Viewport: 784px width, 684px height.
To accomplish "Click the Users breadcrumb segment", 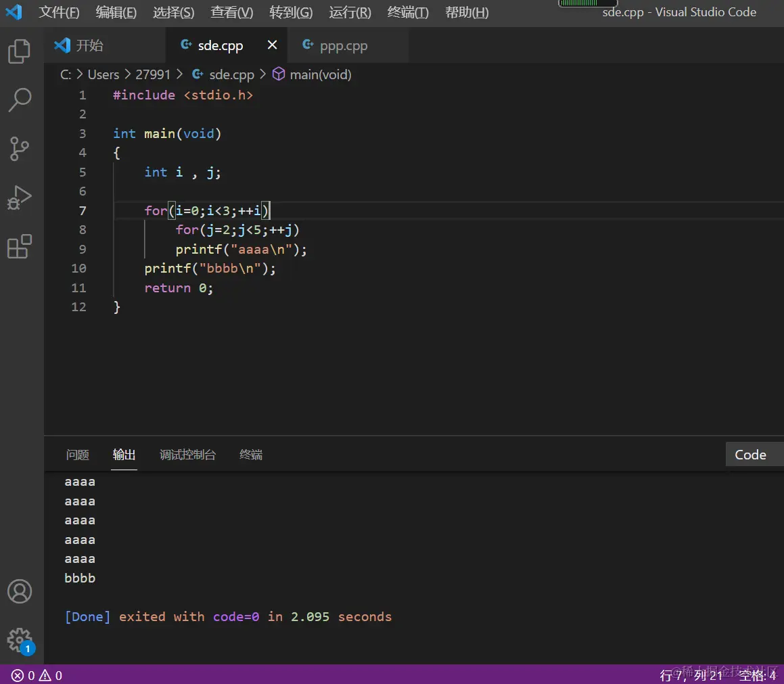I will pyautogui.click(x=103, y=74).
